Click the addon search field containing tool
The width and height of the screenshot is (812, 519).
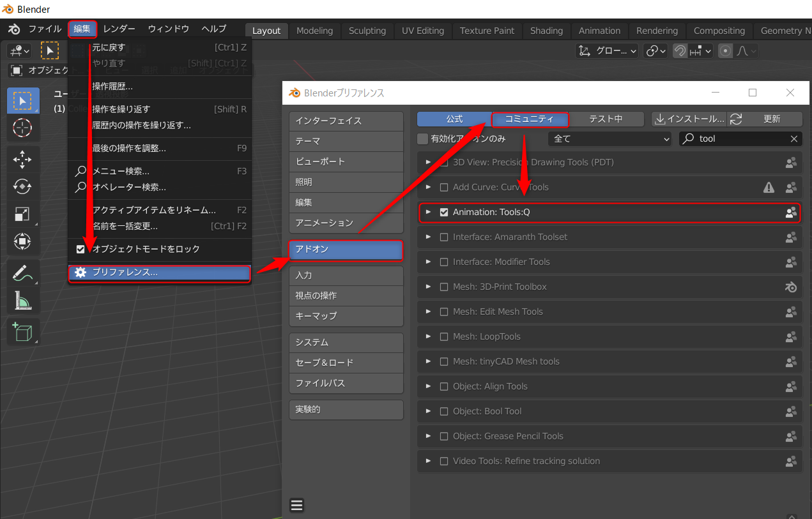(741, 139)
